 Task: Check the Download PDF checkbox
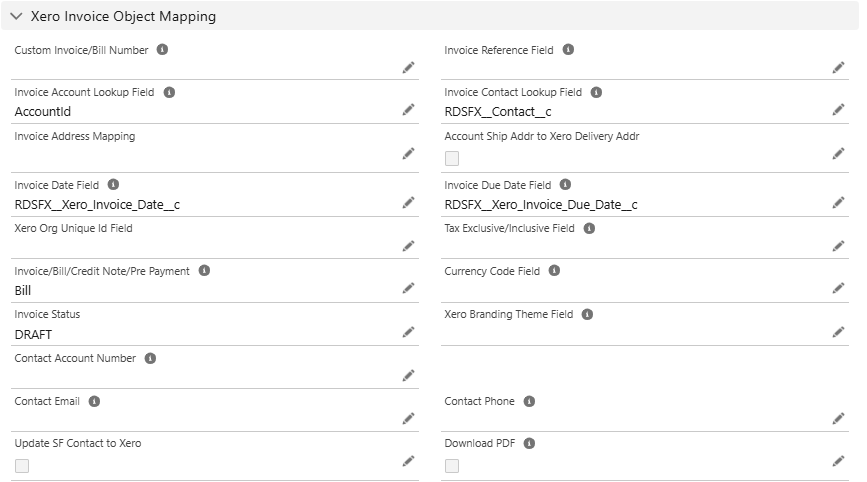452,465
